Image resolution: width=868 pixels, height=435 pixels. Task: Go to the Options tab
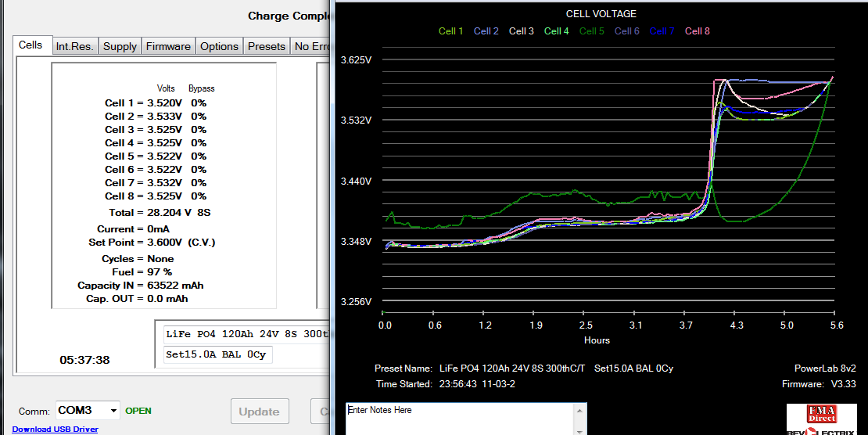click(219, 46)
